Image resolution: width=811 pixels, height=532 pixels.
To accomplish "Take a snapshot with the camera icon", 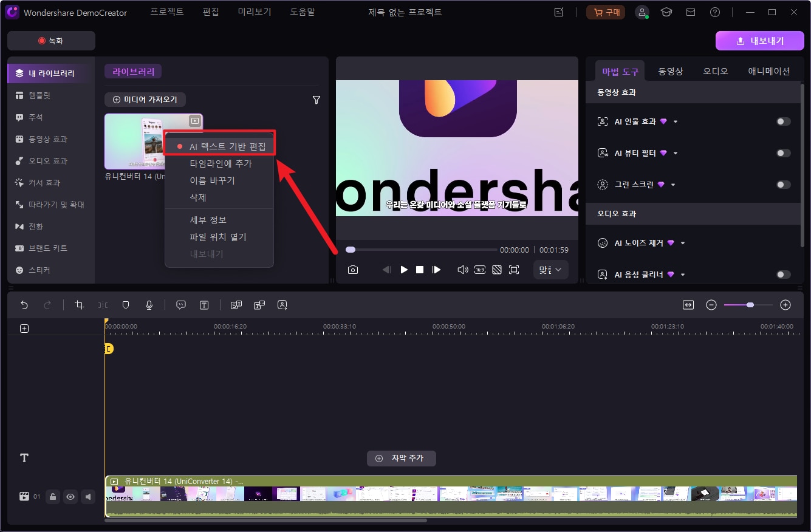I will point(353,270).
